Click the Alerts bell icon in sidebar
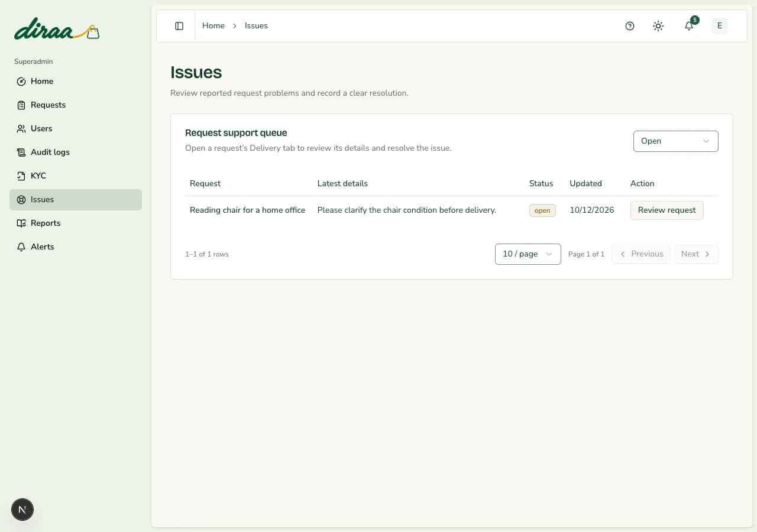This screenshot has width=757, height=532. [21, 247]
